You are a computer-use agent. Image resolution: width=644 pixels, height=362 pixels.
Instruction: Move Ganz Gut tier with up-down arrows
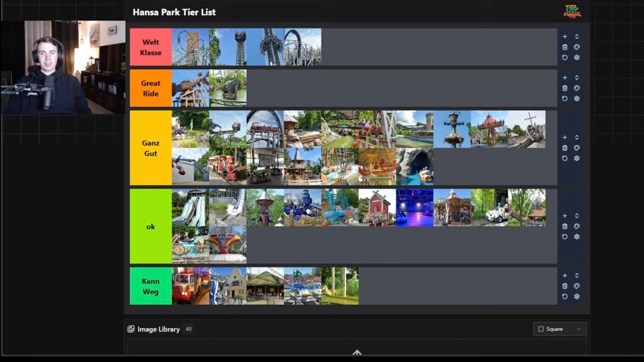click(577, 138)
